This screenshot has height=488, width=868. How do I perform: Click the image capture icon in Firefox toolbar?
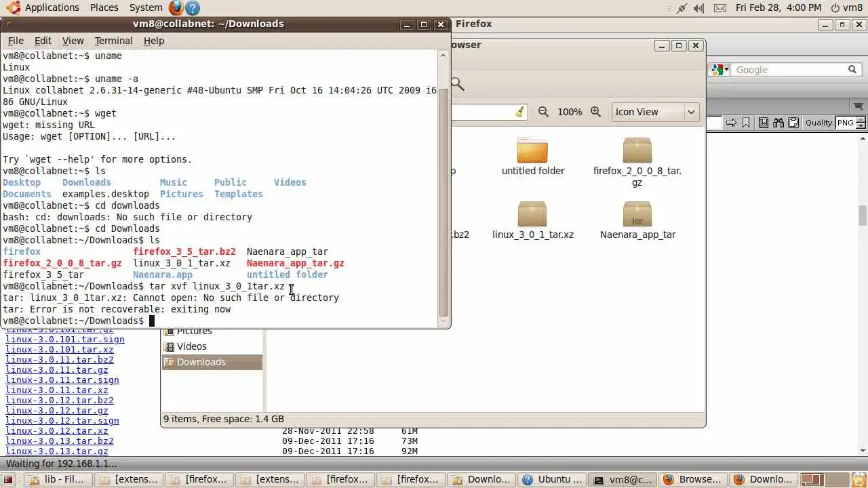764,123
